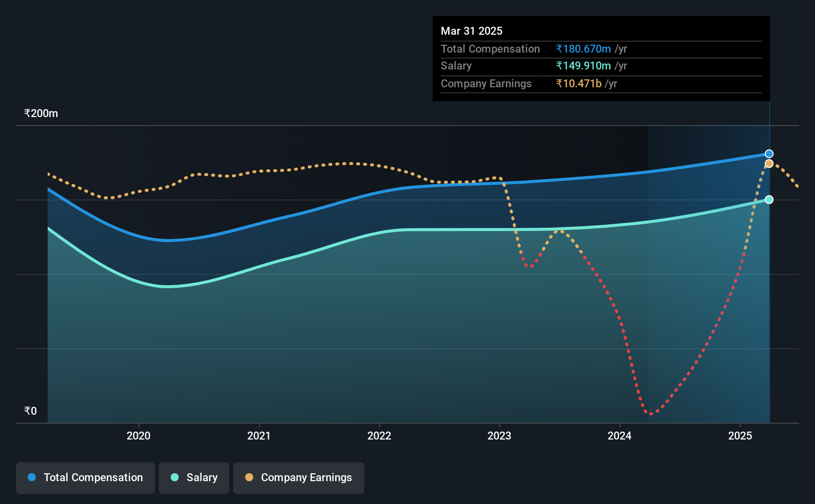This screenshot has width=815, height=504.
Task: Click the Total Compensation tooltip row label
Action: click(x=490, y=49)
